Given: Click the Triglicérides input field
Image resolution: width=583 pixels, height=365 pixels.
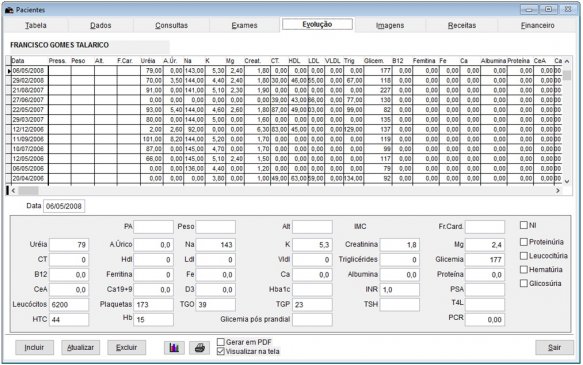Looking at the screenshot, I should click(400, 260).
